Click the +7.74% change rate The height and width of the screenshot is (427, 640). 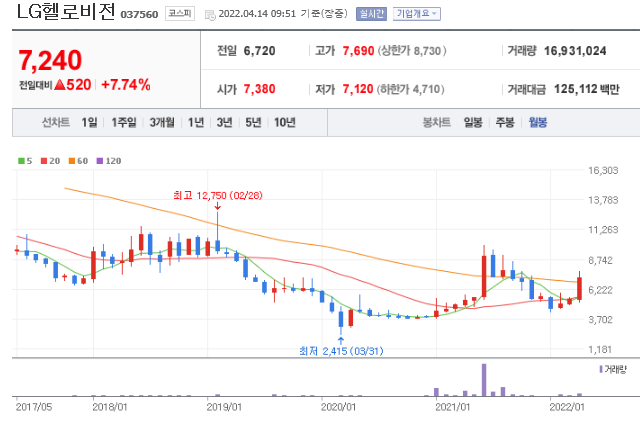[x=126, y=85]
